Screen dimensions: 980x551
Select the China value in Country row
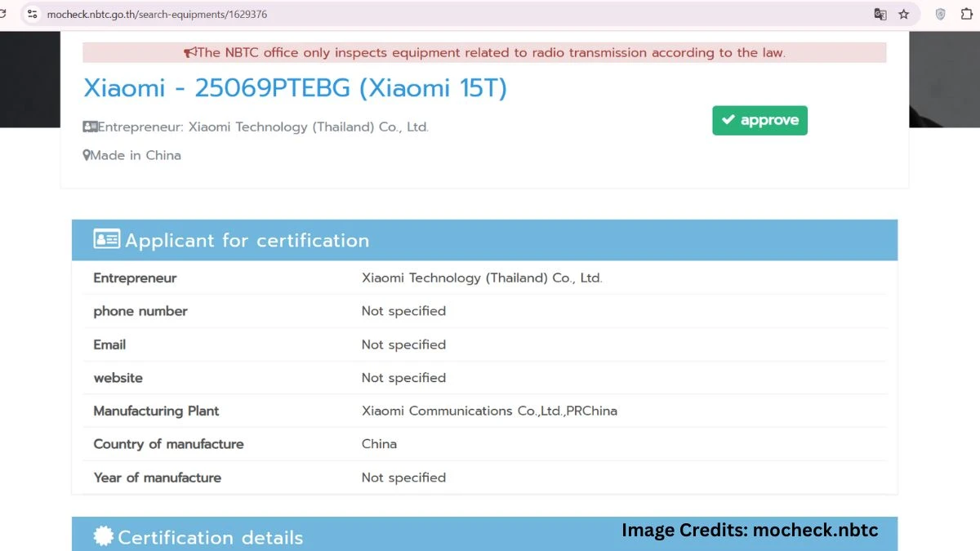tap(379, 444)
